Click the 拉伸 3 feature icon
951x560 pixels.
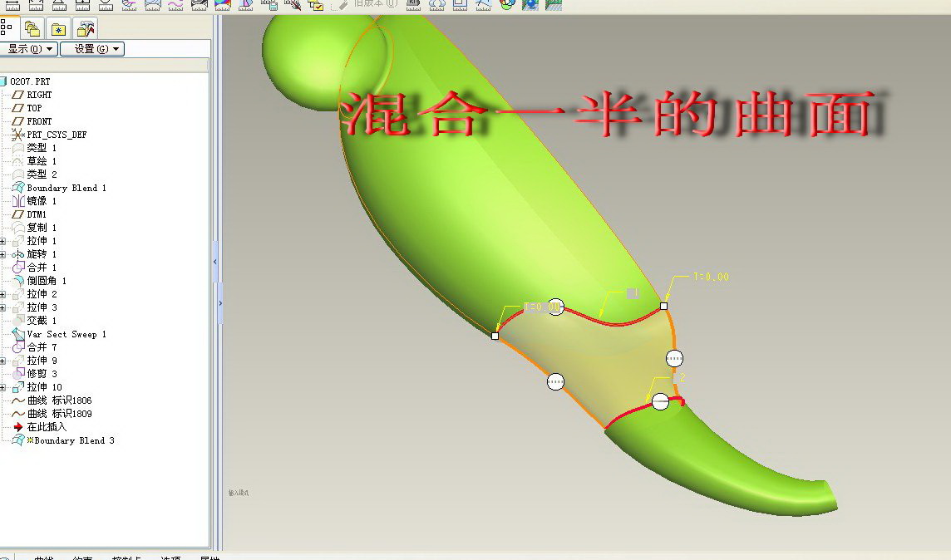coord(18,308)
